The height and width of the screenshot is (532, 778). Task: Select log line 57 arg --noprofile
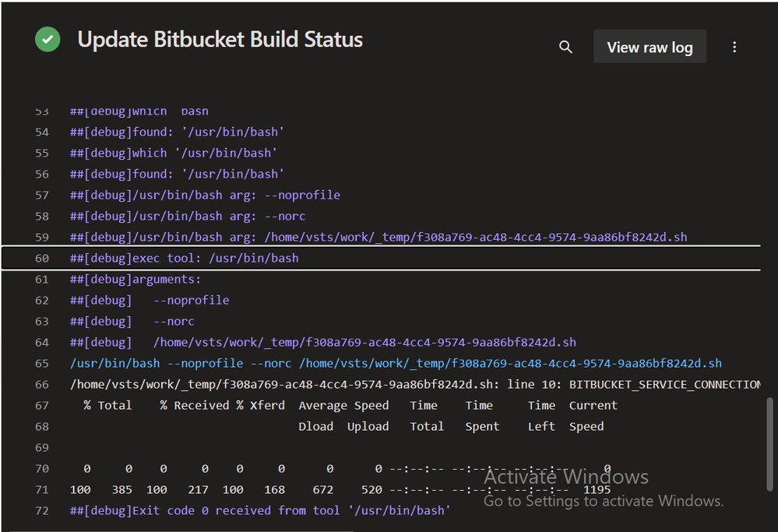[x=205, y=195]
